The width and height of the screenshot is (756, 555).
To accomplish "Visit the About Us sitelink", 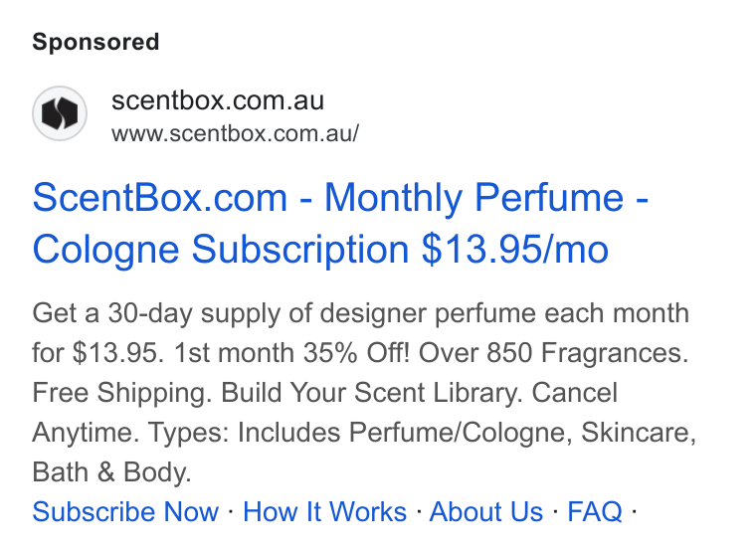I will click(x=486, y=511).
